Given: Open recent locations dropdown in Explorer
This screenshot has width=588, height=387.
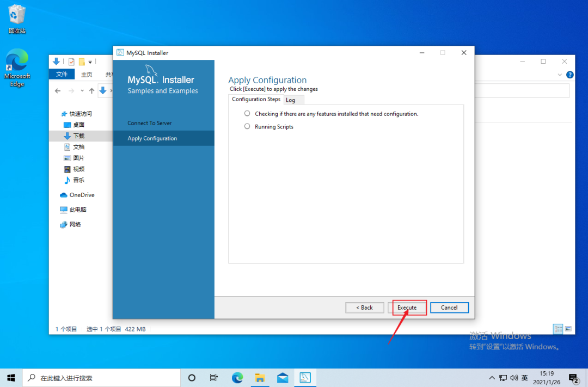Looking at the screenshot, I should [82, 91].
